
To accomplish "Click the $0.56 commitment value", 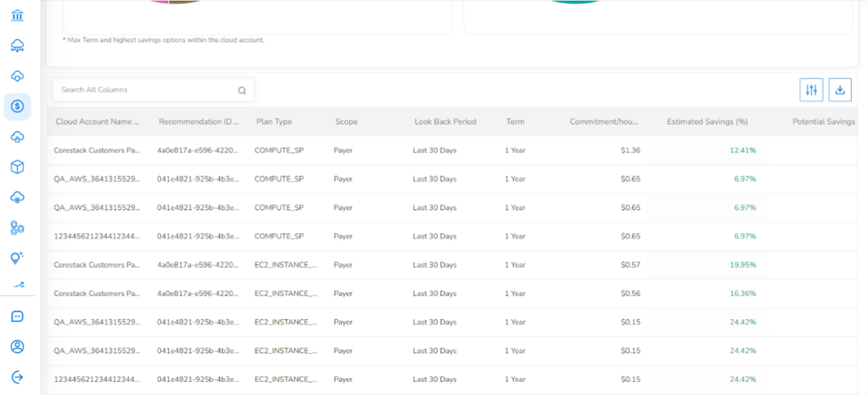I will (630, 294).
